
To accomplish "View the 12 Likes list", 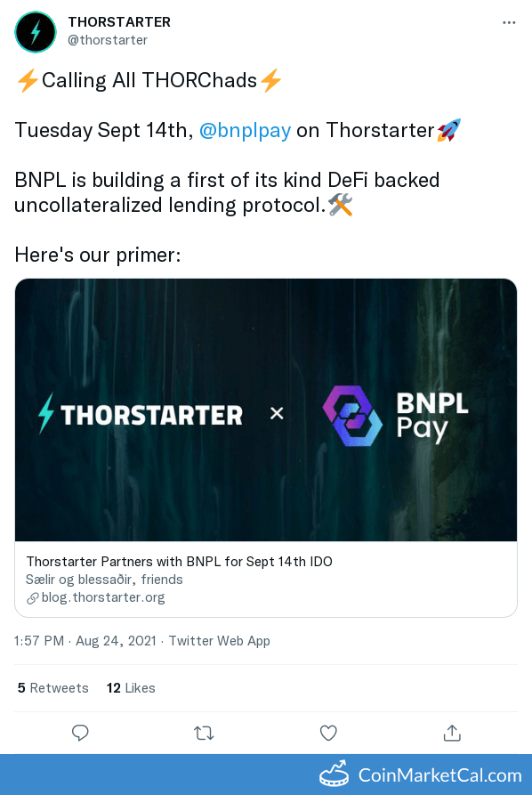I will [x=130, y=687].
